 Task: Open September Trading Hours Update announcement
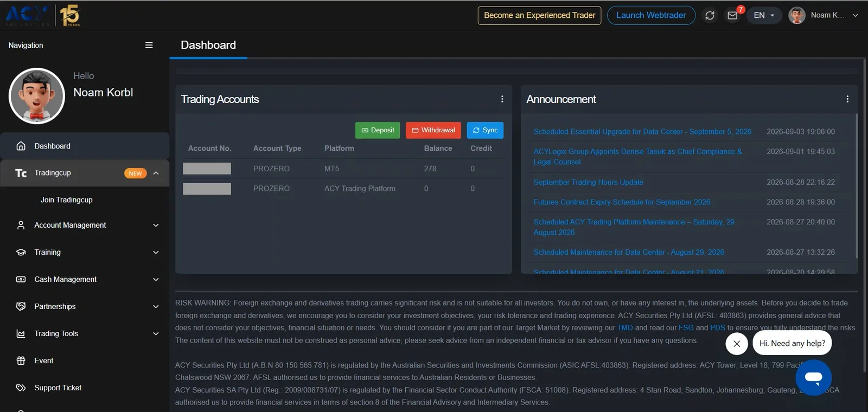pyautogui.click(x=588, y=182)
